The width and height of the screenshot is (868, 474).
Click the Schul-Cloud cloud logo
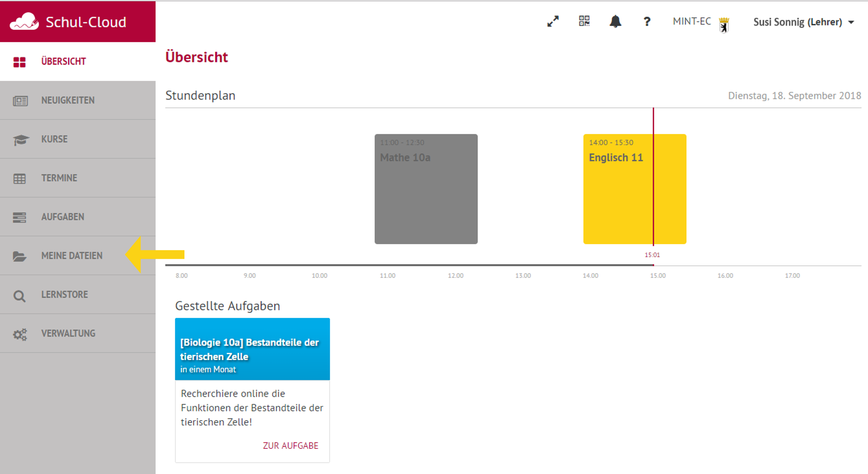[x=24, y=21]
